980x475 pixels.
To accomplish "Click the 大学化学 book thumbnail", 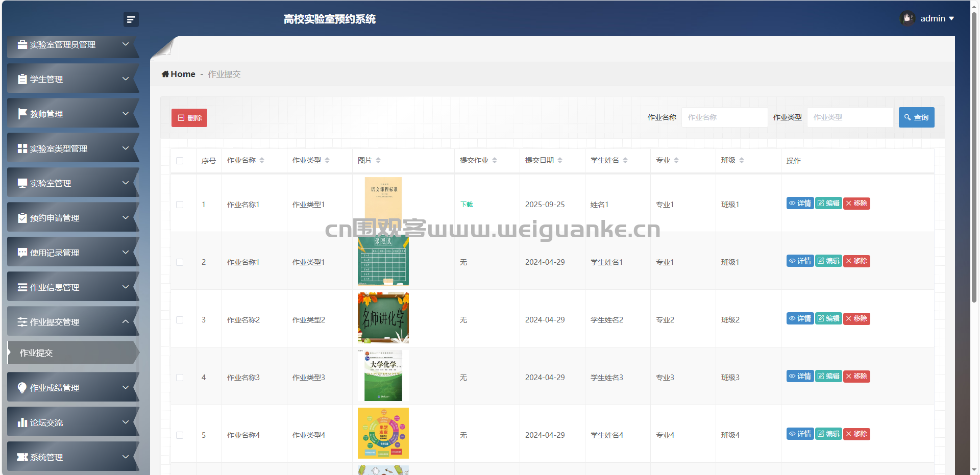I will pos(383,376).
